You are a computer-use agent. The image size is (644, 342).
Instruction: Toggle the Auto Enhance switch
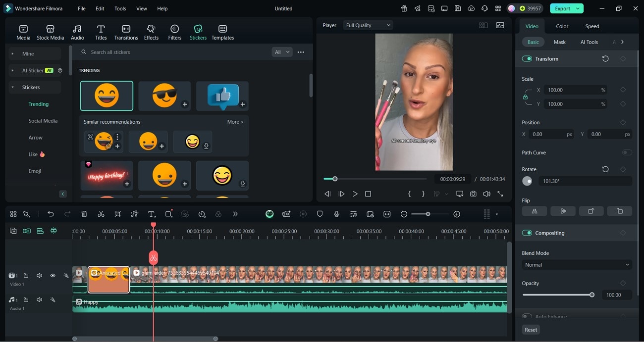(x=527, y=316)
